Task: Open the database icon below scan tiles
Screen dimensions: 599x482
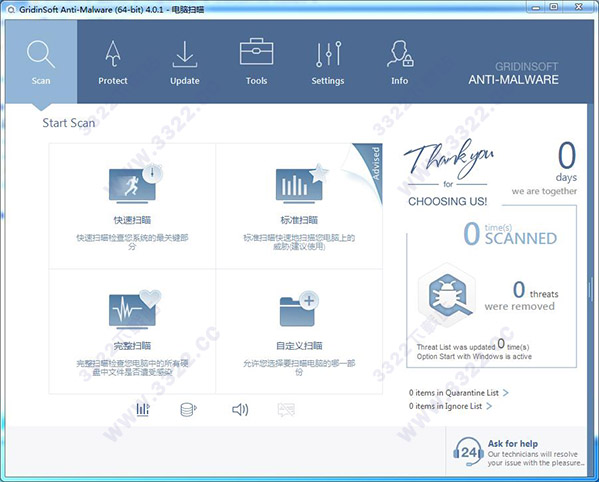Action: pyautogui.click(x=188, y=409)
